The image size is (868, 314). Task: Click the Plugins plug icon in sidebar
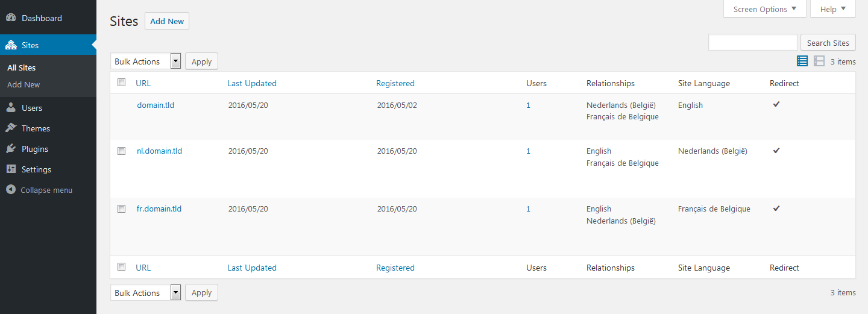click(11, 149)
